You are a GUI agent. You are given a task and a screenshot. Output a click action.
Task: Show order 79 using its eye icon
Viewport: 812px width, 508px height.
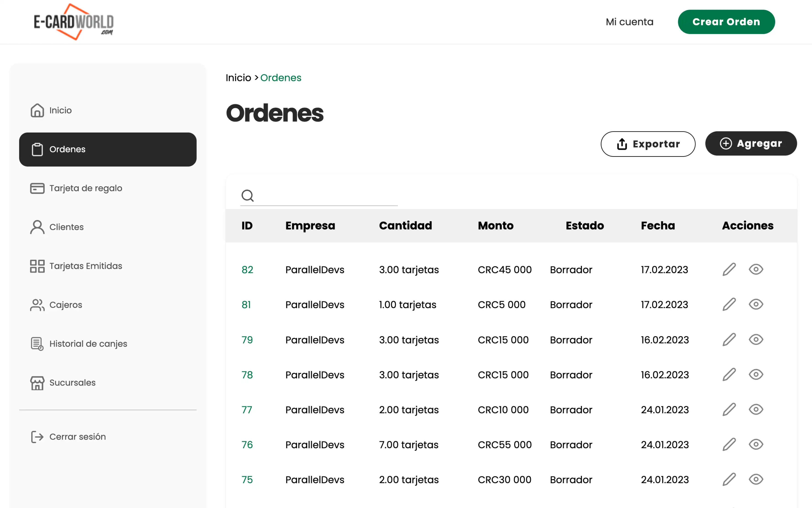point(756,340)
